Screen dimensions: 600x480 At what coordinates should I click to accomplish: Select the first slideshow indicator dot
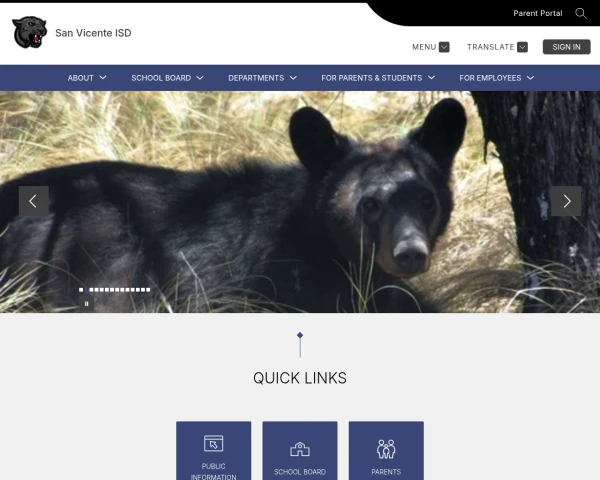[81, 290]
